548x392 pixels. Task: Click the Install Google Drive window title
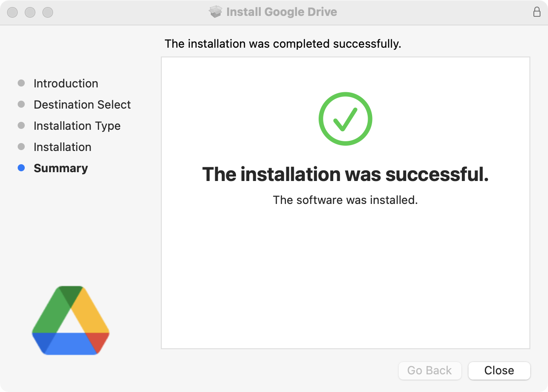(x=282, y=12)
